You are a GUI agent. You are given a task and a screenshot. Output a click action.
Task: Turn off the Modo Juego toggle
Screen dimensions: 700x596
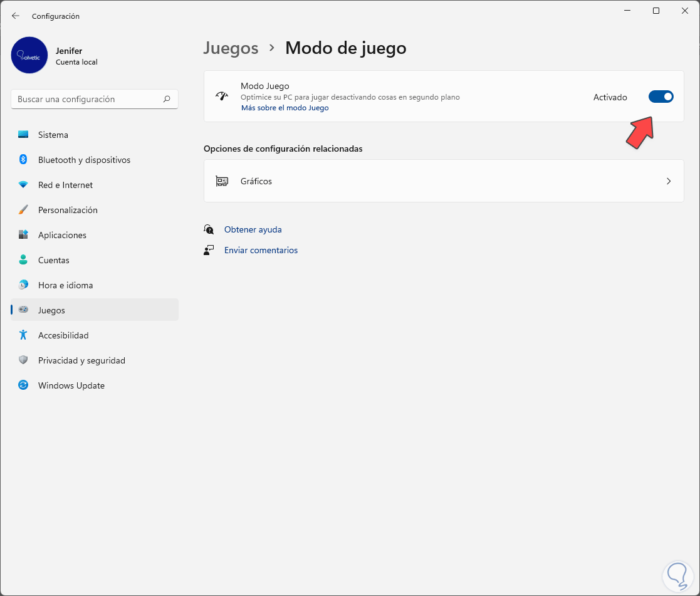[661, 97]
